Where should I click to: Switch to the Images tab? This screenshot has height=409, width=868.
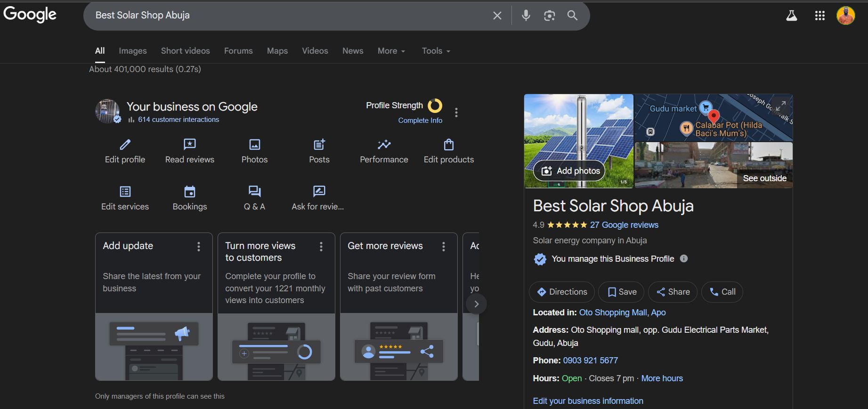133,51
